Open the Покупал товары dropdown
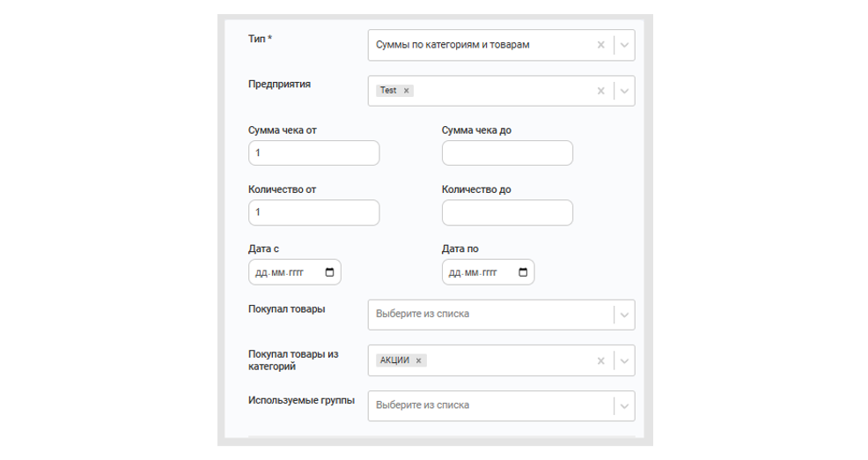868x460 pixels. pos(501,315)
